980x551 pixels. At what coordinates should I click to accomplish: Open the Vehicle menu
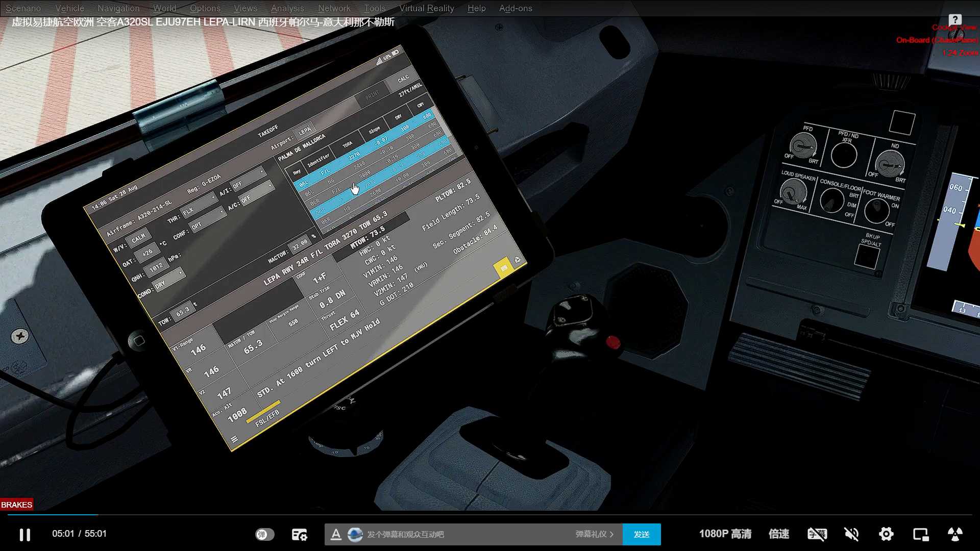coord(70,8)
